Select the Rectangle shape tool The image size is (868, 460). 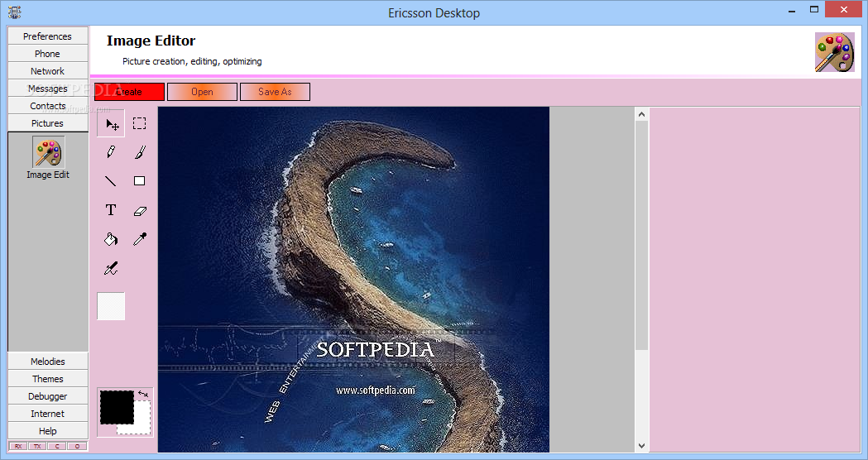pyautogui.click(x=140, y=181)
